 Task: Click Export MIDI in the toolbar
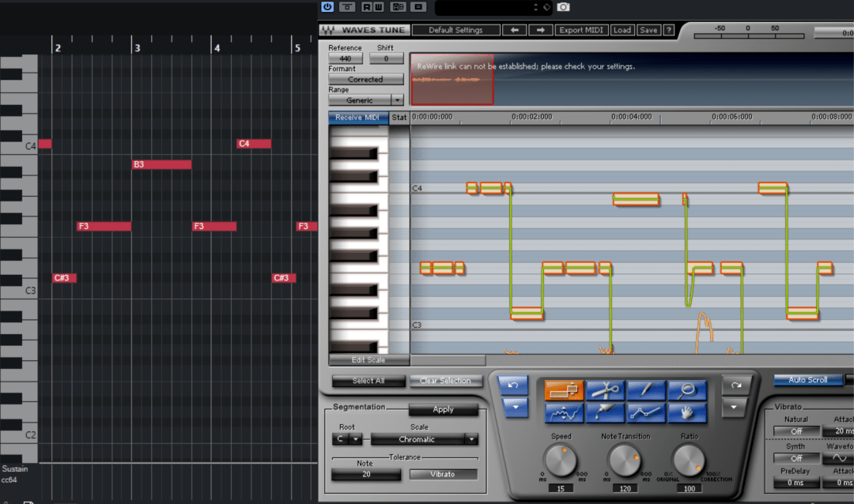580,30
